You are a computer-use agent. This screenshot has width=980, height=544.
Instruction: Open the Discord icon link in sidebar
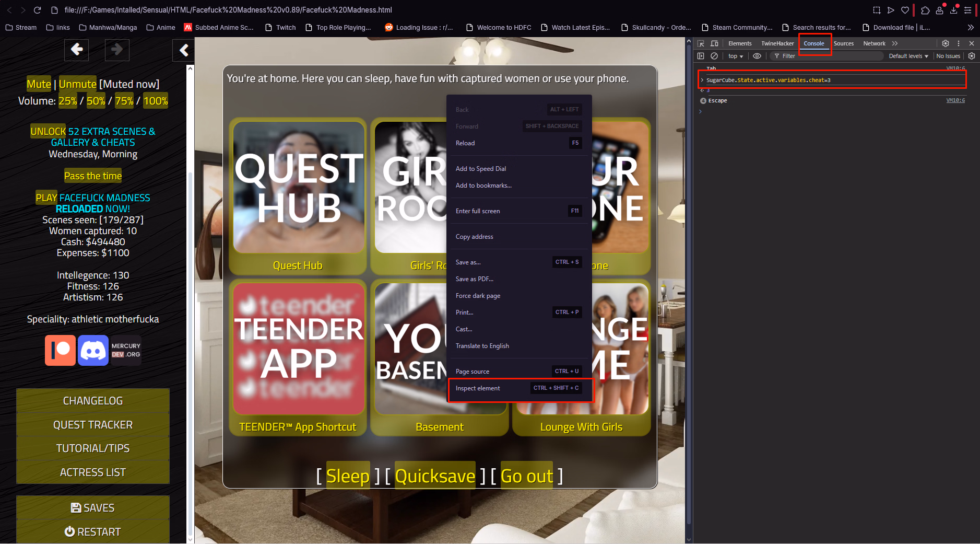click(93, 350)
